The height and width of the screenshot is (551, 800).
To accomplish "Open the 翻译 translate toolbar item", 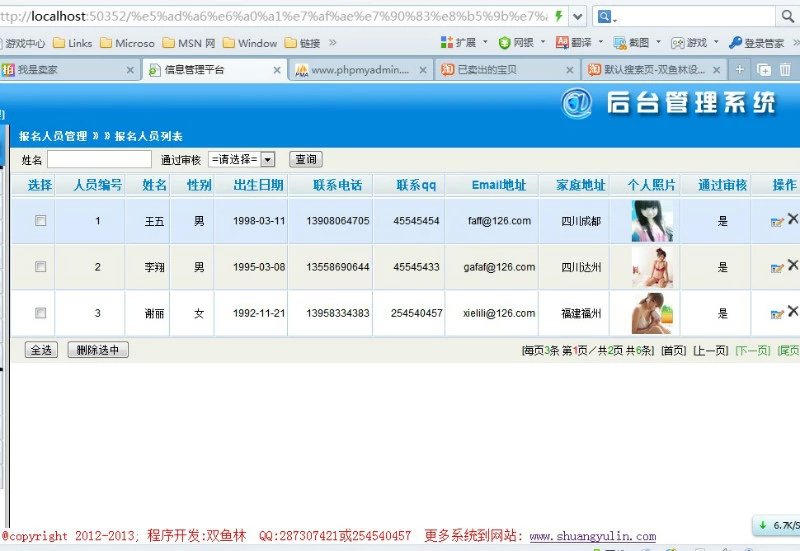I will [574, 43].
